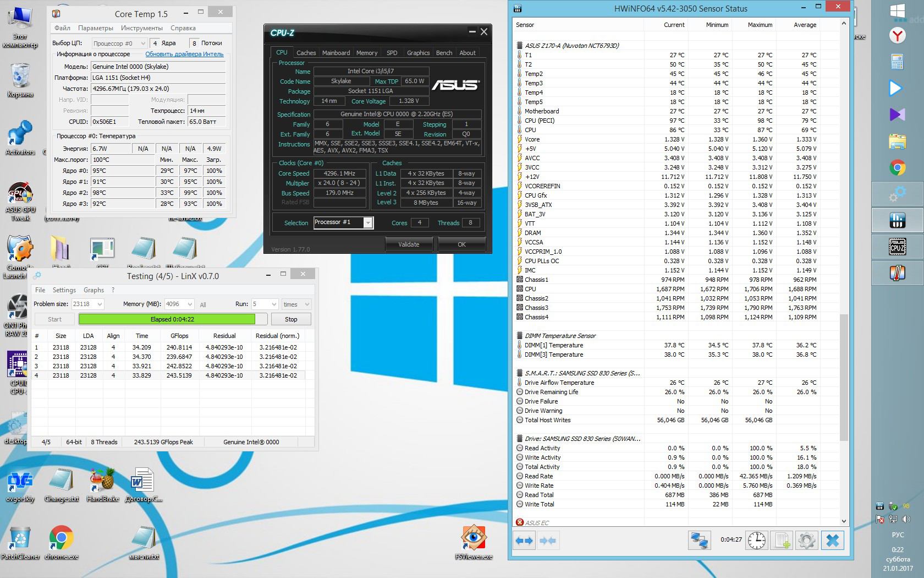Viewport: 924px width, 578px height.
Task: Open Calculator from the taskbar
Action: (x=898, y=62)
